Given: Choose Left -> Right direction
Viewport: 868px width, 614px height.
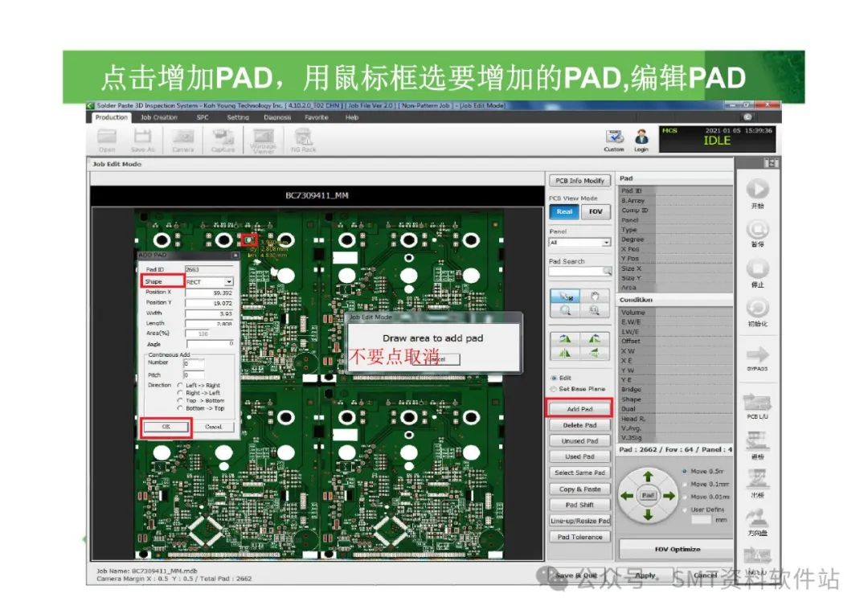Looking at the screenshot, I should [180, 385].
